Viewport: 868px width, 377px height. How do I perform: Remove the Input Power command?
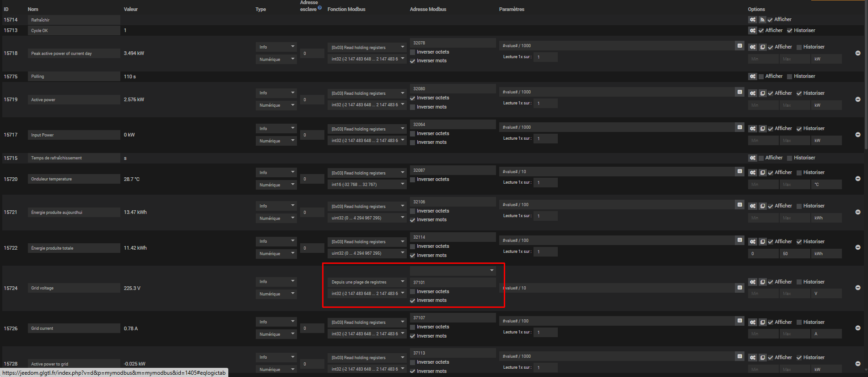pos(858,135)
